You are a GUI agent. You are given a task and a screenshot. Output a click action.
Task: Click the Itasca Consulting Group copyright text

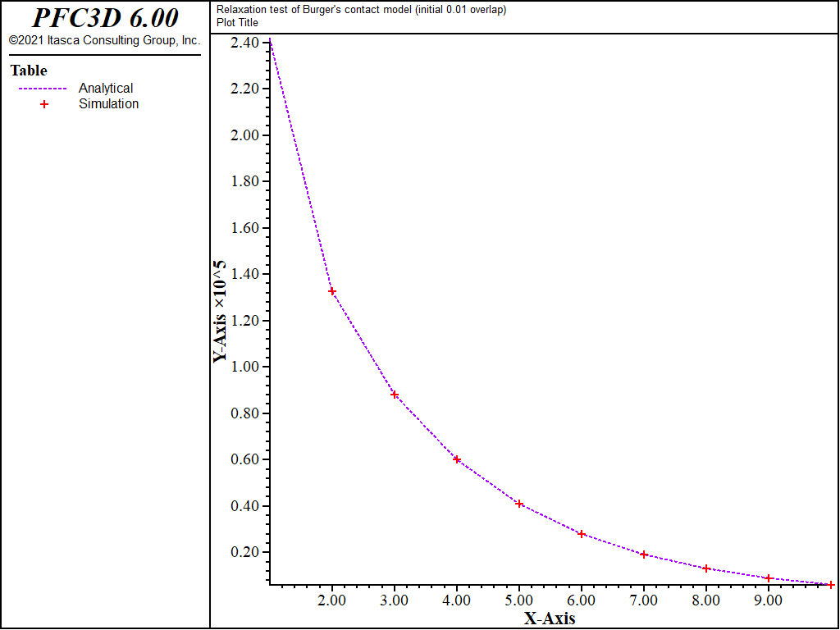tap(104, 41)
